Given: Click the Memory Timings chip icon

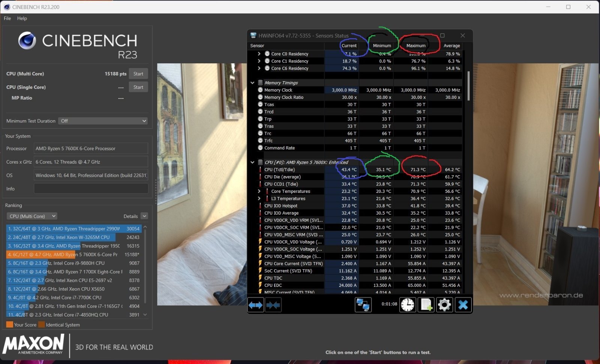Looking at the screenshot, I should [x=260, y=83].
